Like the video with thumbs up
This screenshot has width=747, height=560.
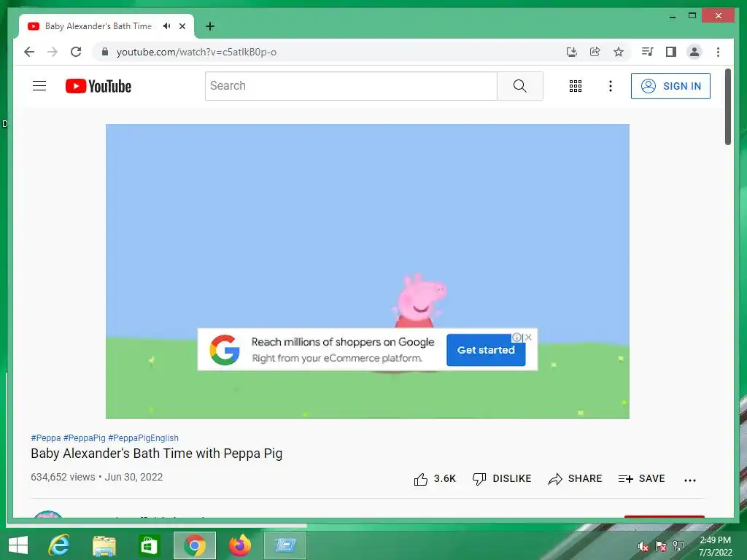pyautogui.click(x=435, y=478)
